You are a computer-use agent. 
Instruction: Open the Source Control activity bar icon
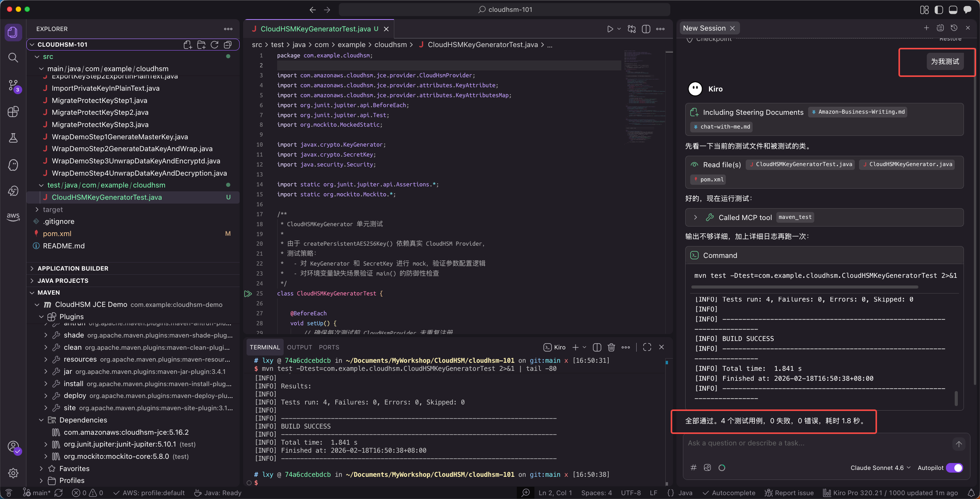[x=13, y=85]
